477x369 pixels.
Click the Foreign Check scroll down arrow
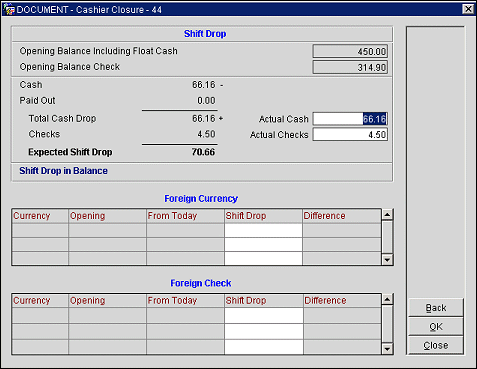(387, 349)
